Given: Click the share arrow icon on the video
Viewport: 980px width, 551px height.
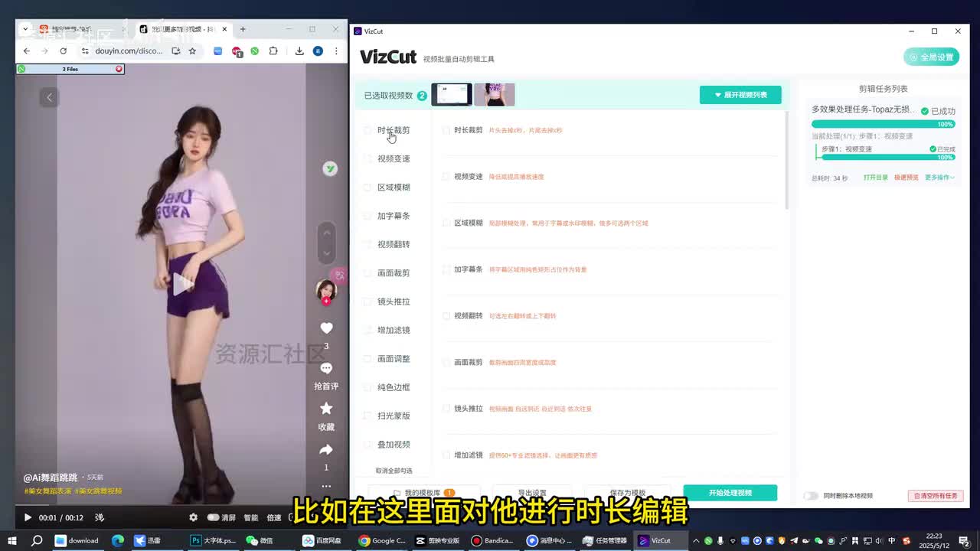Looking at the screenshot, I should coord(326,450).
